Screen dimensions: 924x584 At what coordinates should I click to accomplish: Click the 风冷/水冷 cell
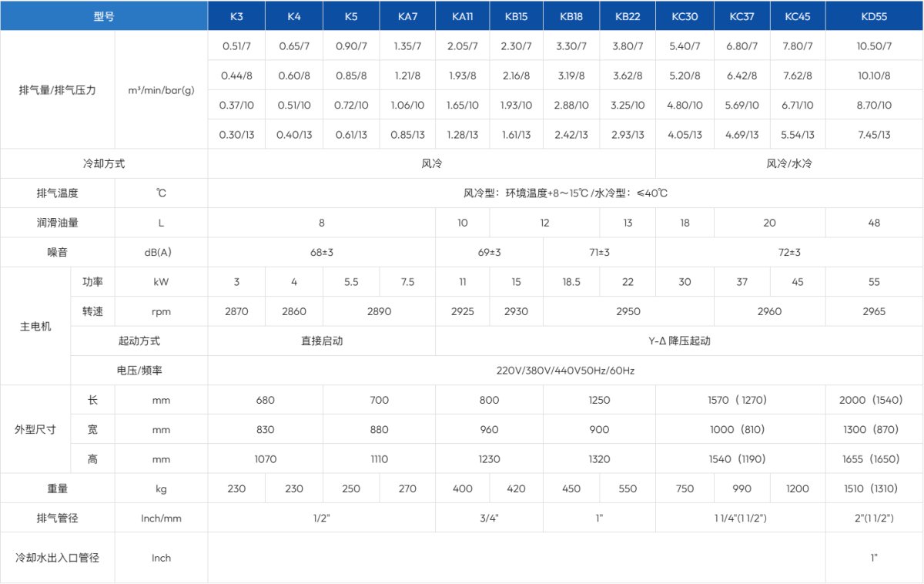pyautogui.click(x=789, y=163)
